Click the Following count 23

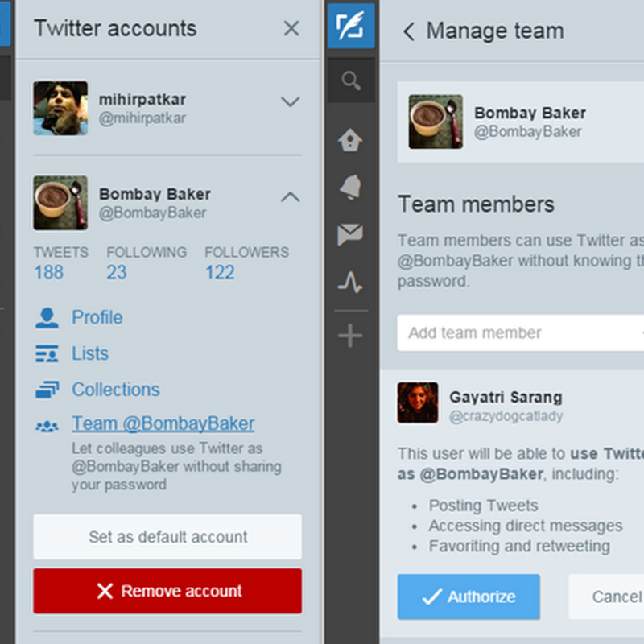[117, 272]
